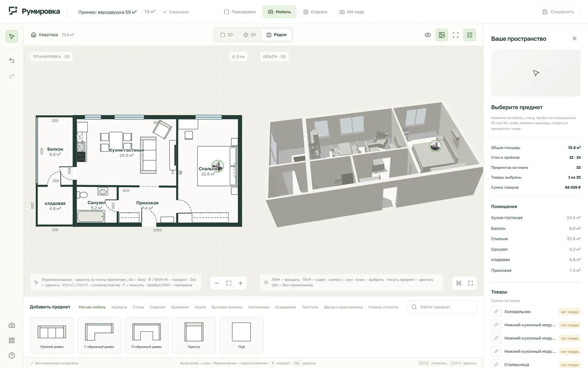Attach product link icon for Холодильник

pyautogui.click(x=496, y=312)
